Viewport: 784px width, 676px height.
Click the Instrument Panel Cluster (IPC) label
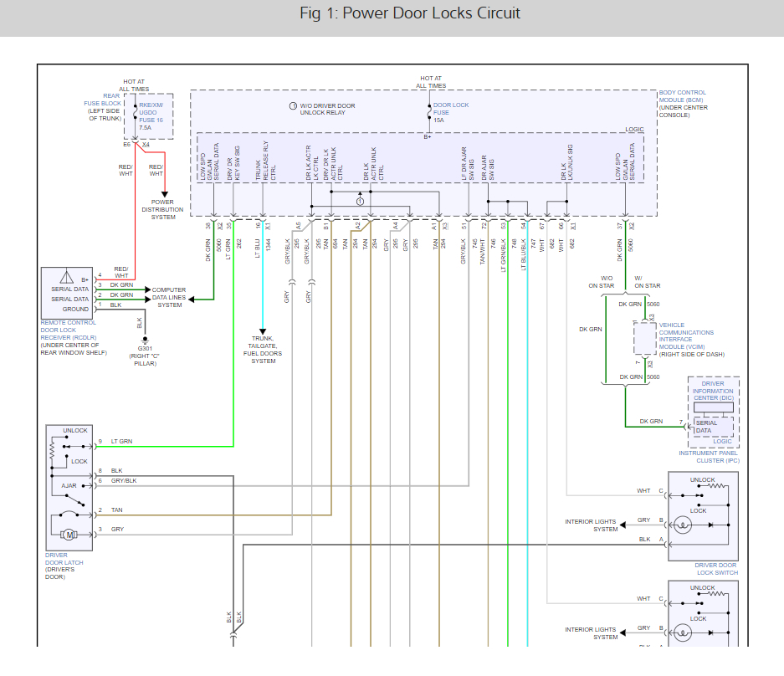[x=708, y=457]
